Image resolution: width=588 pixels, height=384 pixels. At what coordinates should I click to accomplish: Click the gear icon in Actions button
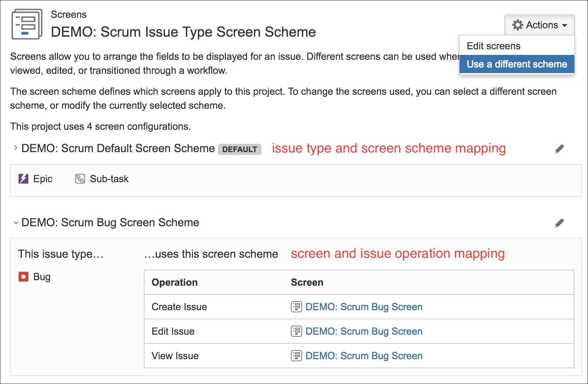[518, 25]
